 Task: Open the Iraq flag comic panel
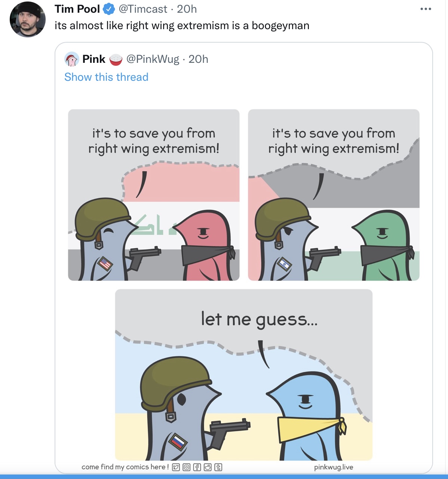tap(154, 195)
